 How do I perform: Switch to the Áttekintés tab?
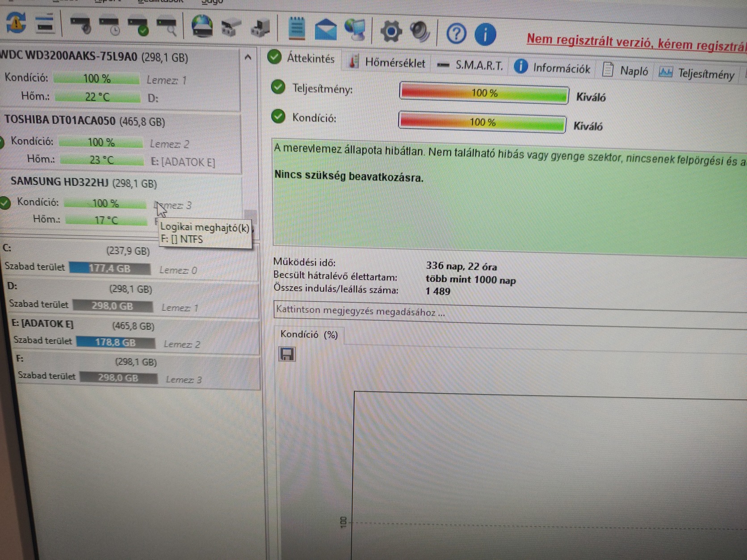point(302,58)
